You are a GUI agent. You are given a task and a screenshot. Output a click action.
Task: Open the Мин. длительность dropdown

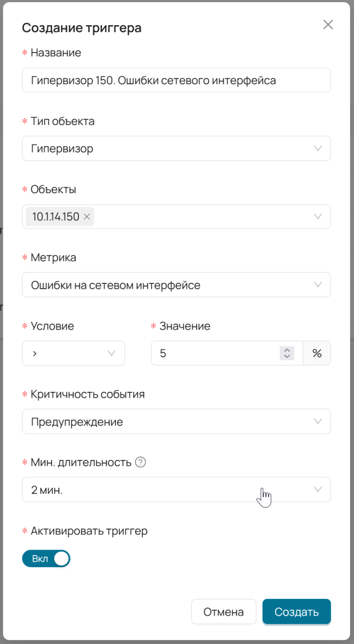point(176,489)
